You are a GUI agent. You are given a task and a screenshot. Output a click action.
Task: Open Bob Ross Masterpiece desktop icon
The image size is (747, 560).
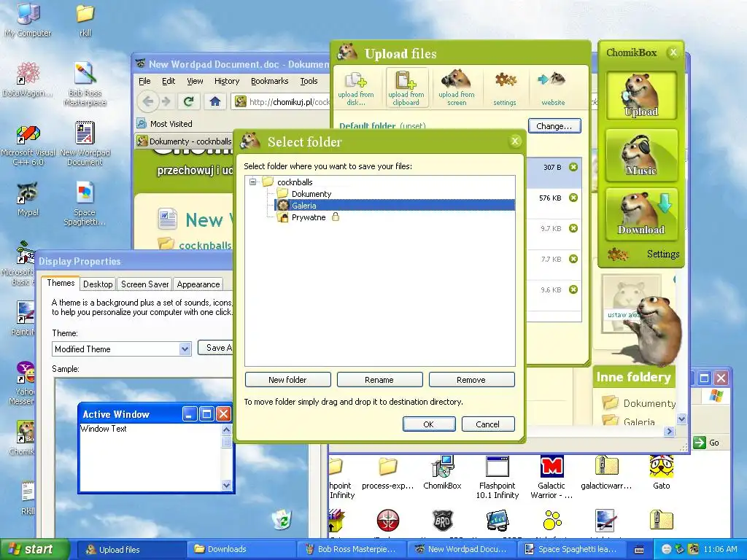click(x=85, y=85)
